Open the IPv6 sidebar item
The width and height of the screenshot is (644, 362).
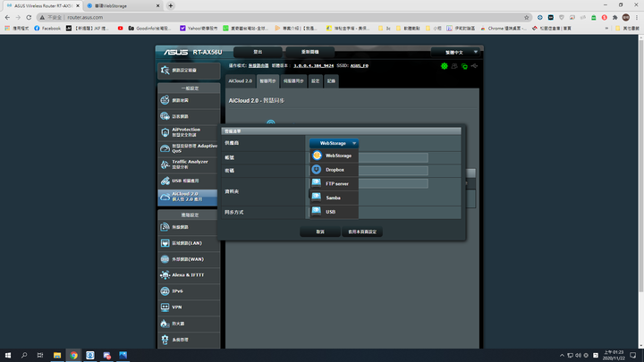click(x=189, y=291)
